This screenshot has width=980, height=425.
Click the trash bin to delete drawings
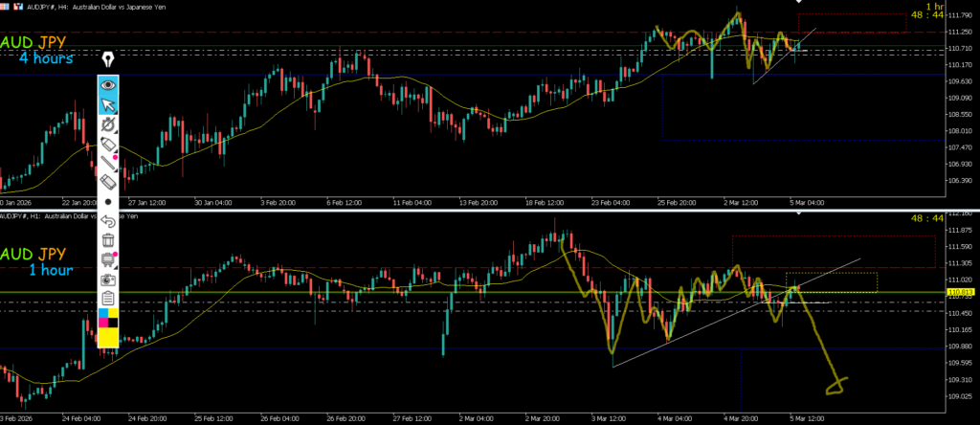pos(108,240)
